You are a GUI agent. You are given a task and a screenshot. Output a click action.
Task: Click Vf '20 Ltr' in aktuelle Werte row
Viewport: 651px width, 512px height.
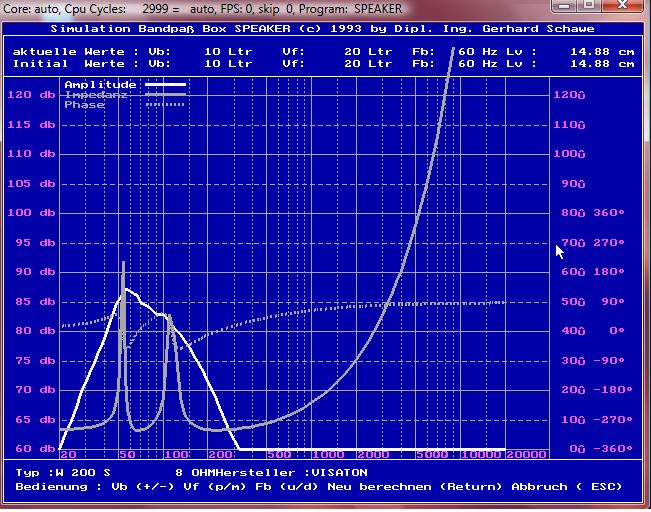[x=368, y=52]
